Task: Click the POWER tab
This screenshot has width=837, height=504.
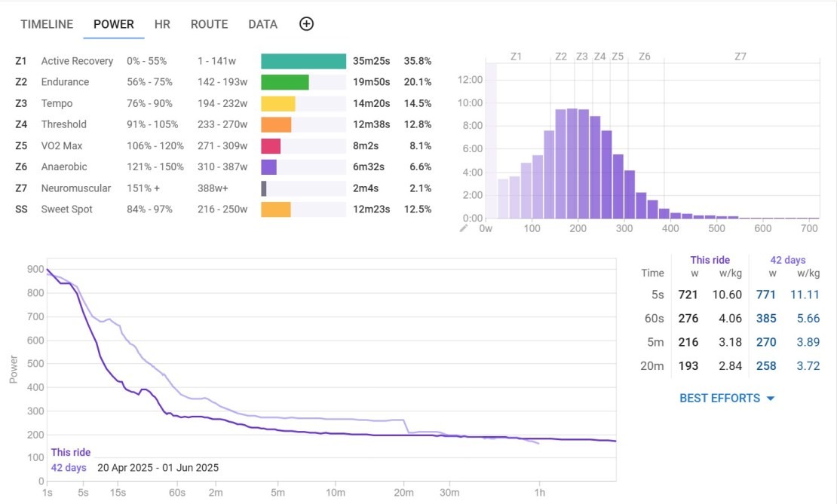Action: point(114,24)
